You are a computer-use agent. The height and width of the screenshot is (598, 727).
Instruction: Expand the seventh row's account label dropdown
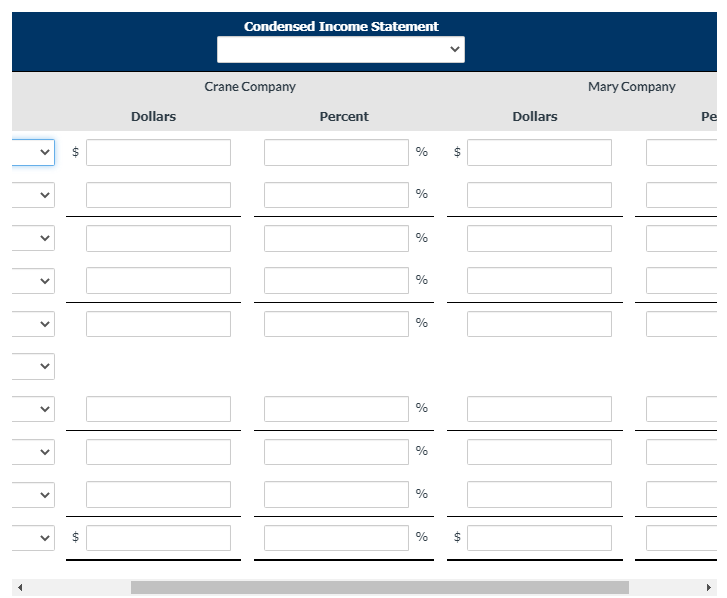point(33,409)
